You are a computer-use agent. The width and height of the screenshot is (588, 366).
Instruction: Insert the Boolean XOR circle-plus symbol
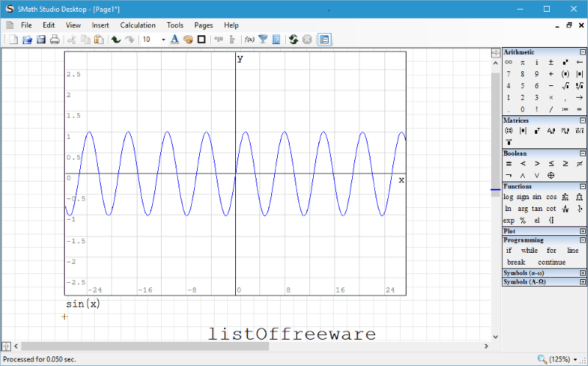coord(551,175)
